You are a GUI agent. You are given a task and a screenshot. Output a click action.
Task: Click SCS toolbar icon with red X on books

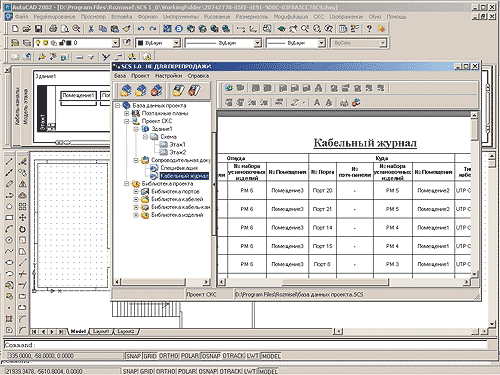[156, 90]
